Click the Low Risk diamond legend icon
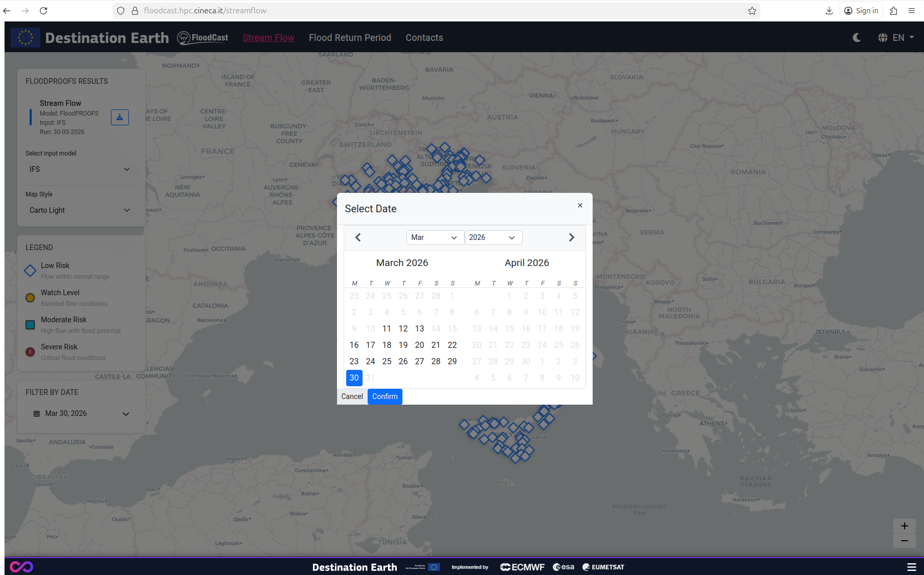Image resolution: width=924 pixels, height=575 pixels. 30,271
